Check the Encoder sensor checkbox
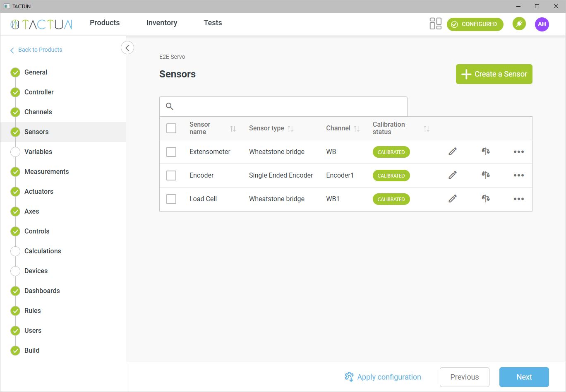Viewport: 566px width, 392px height. 171,176
